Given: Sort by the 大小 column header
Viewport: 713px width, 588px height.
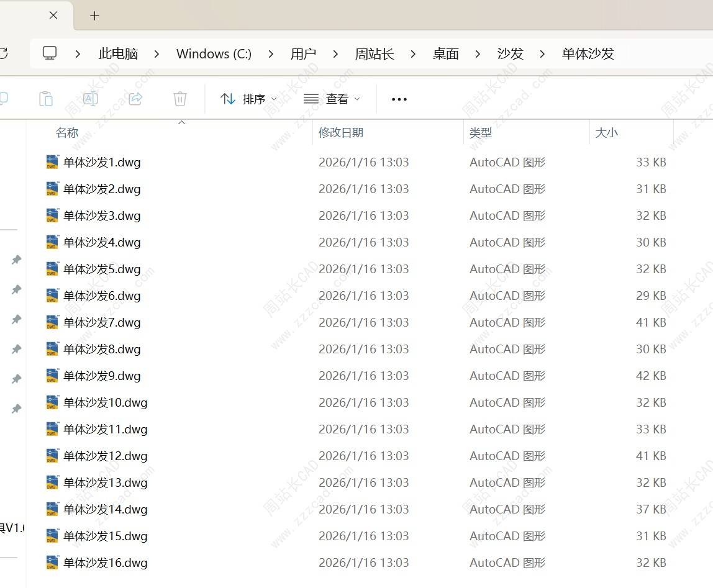Looking at the screenshot, I should [606, 132].
